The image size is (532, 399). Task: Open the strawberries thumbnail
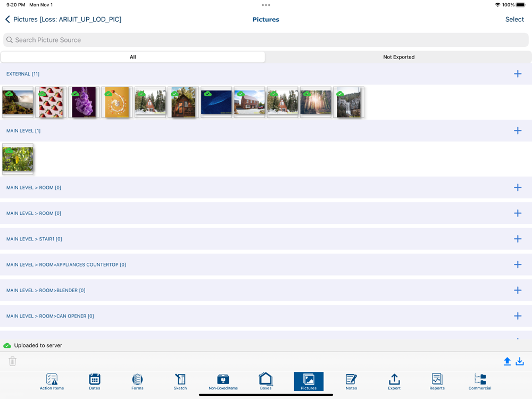[51, 102]
